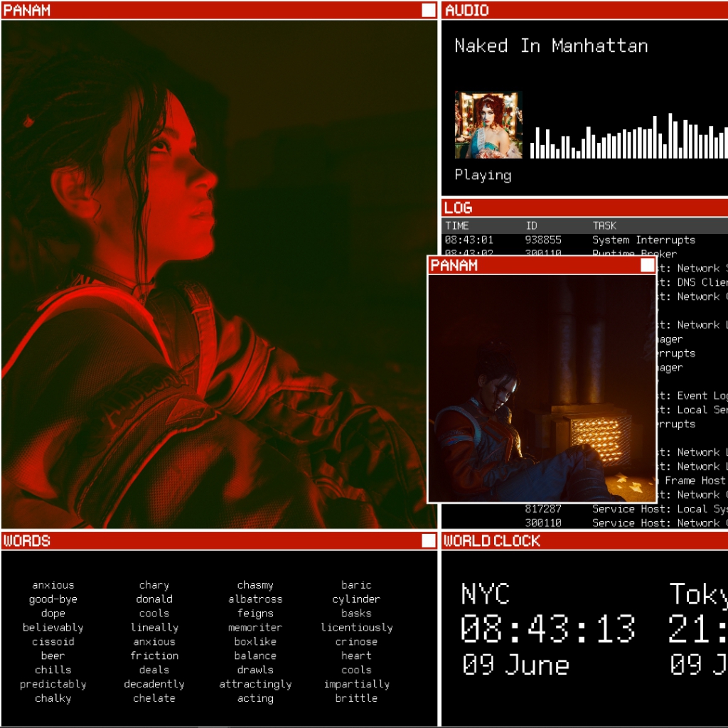Click the NYC time "08:43:13"
This screenshot has width=728, height=728.
pos(548,628)
